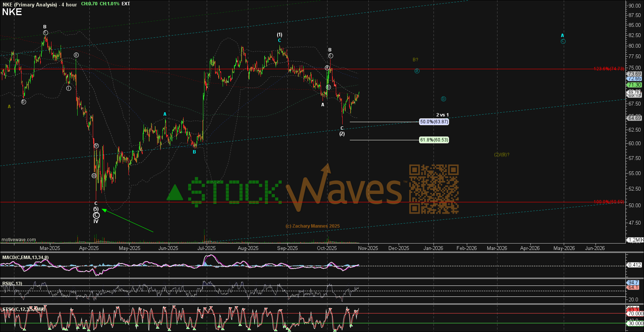Click the blue 94.7 RSI value tag
This screenshot has width=644, height=332.
coord(633,282)
